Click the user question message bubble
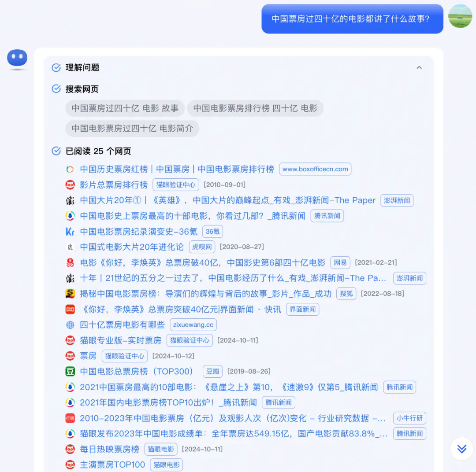The width and height of the screenshot is (476, 472). point(352,19)
